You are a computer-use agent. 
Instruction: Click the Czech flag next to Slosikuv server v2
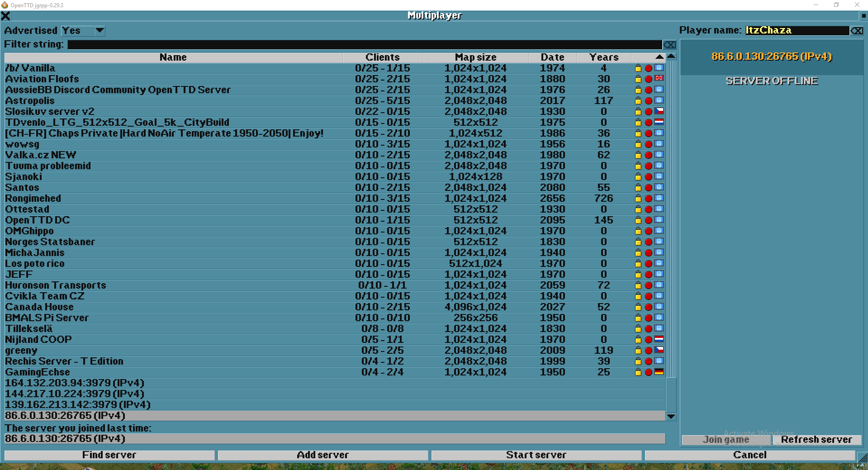coord(659,111)
